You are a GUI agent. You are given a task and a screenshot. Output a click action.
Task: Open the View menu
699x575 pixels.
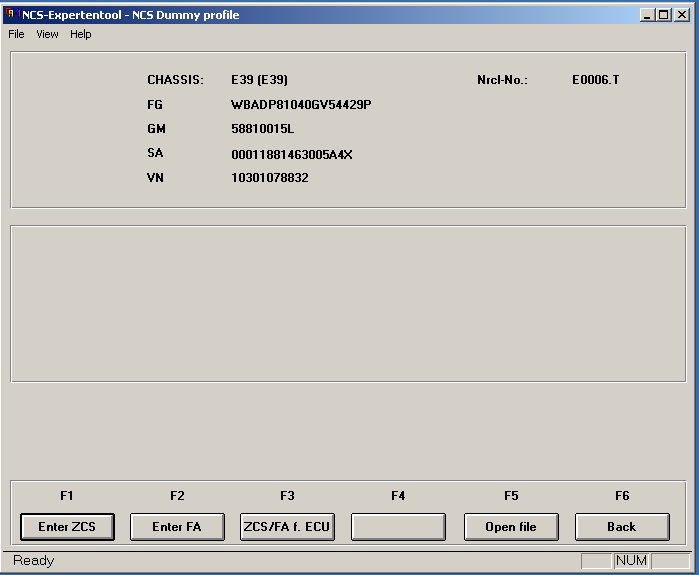click(x=47, y=34)
